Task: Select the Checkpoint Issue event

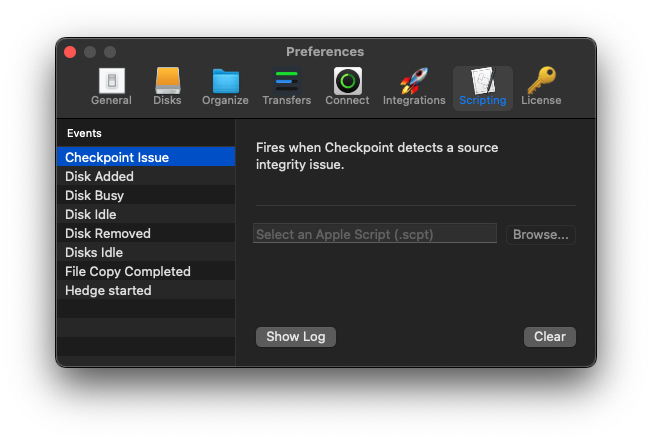Action: [146, 157]
